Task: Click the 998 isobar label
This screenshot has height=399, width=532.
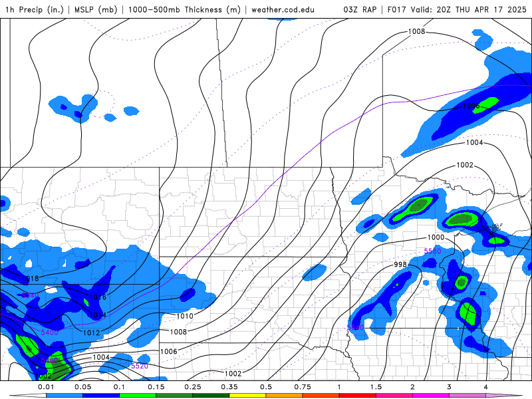Action: pyautogui.click(x=400, y=264)
